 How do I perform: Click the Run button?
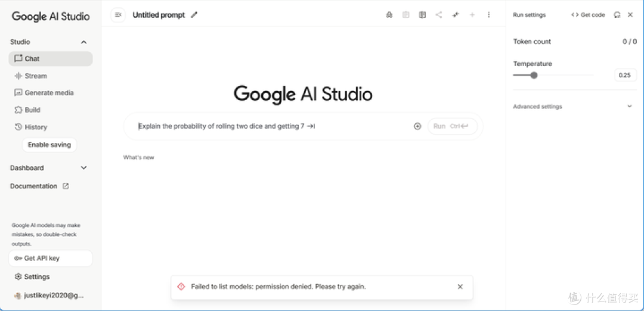click(x=453, y=126)
